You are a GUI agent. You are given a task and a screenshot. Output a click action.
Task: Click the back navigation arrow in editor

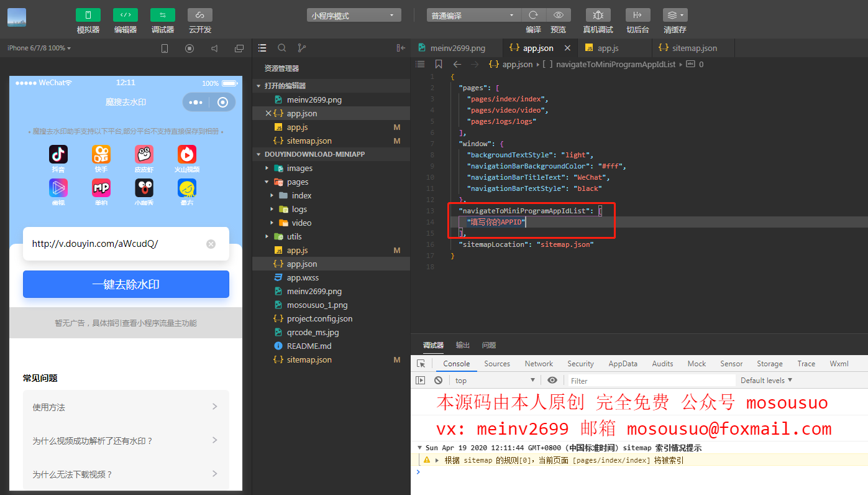coord(457,64)
